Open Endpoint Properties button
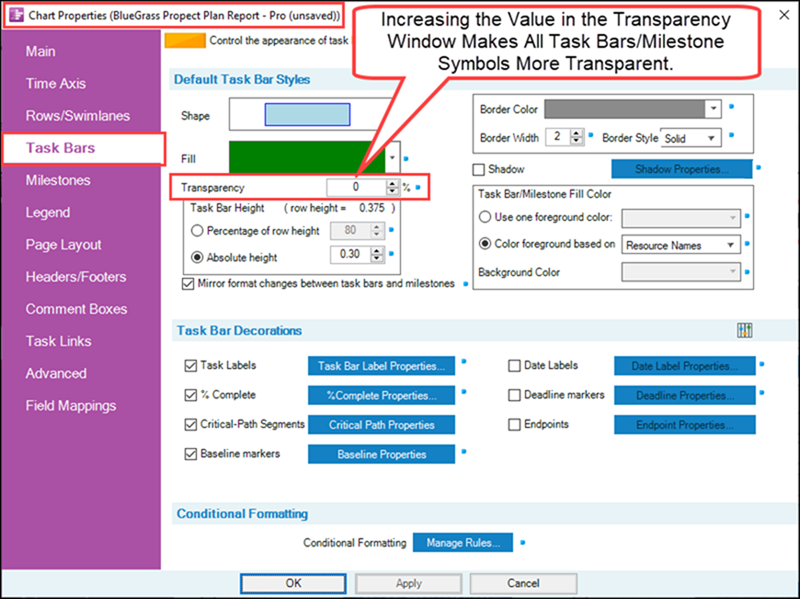 [x=685, y=425]
